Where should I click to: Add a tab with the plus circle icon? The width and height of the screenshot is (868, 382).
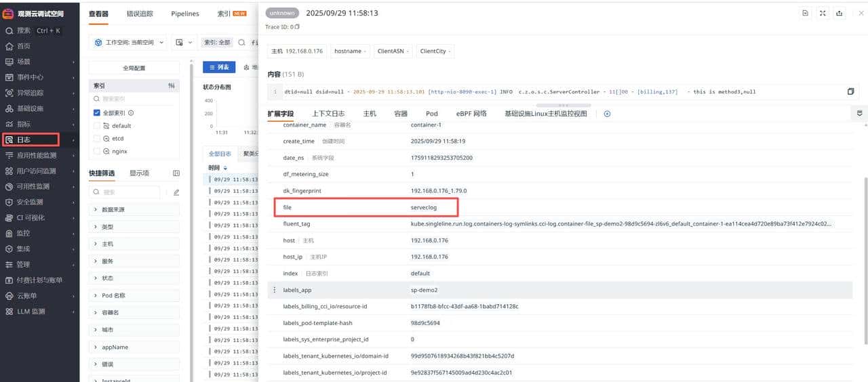click(607, 114)
